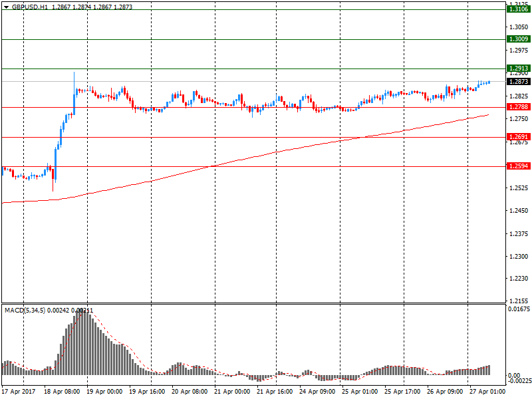Select the 1.3106 green price level label
Viewport: 532px width, 399px height.
pyautogui.click(x=519, y=9)
